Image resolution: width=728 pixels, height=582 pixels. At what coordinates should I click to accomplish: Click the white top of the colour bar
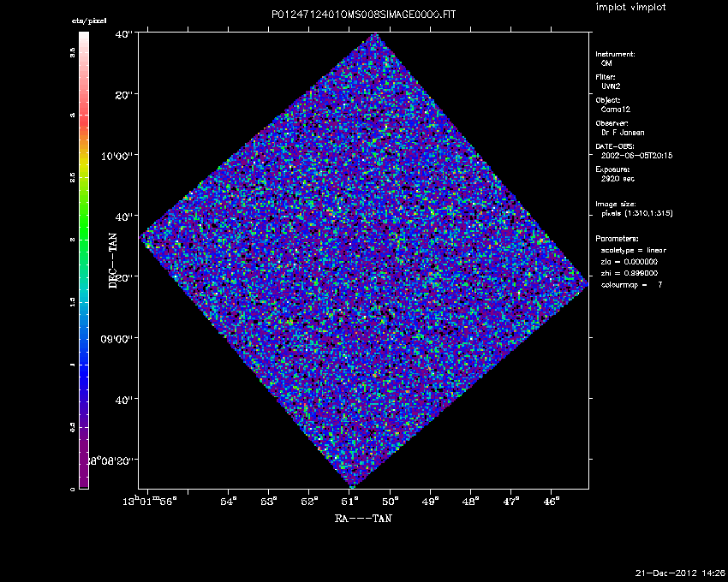[84, 39]
